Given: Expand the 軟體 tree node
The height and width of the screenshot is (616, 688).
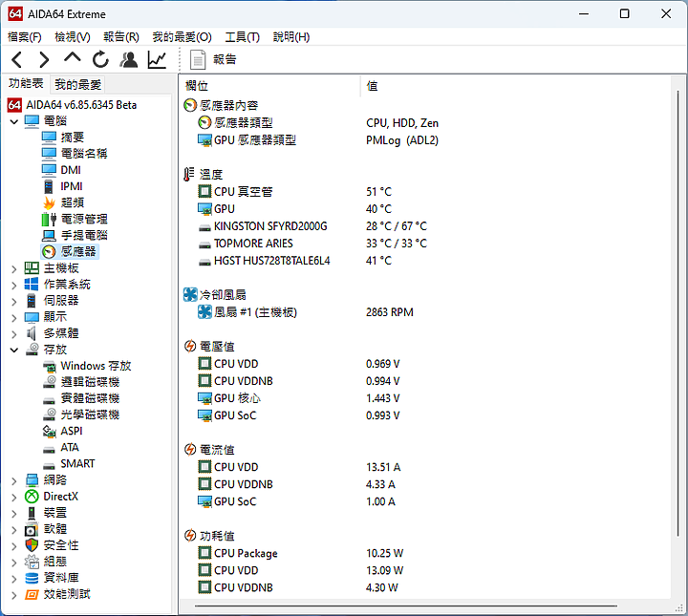Looking at the screenshot, I should point(14,530).
